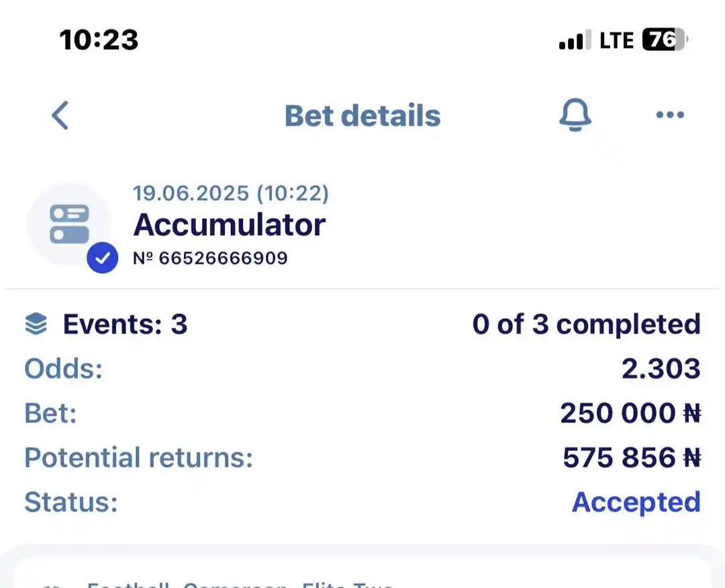Tap the 10:23 status bar clock
Viewport: 725px width, 588px height.
[x=99, y=40]
